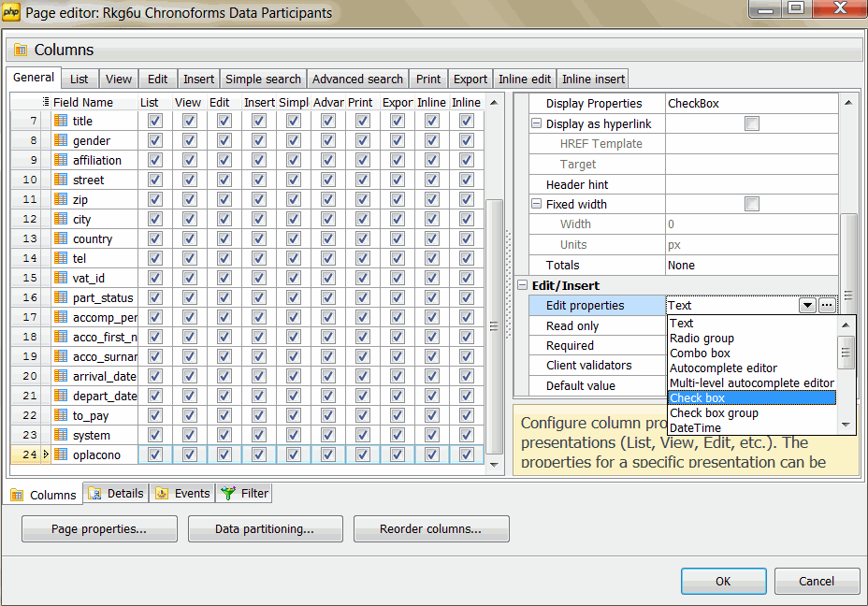Switch to the Advanced search tab
This screenshot has width=868, height=606.
[357, 79]
